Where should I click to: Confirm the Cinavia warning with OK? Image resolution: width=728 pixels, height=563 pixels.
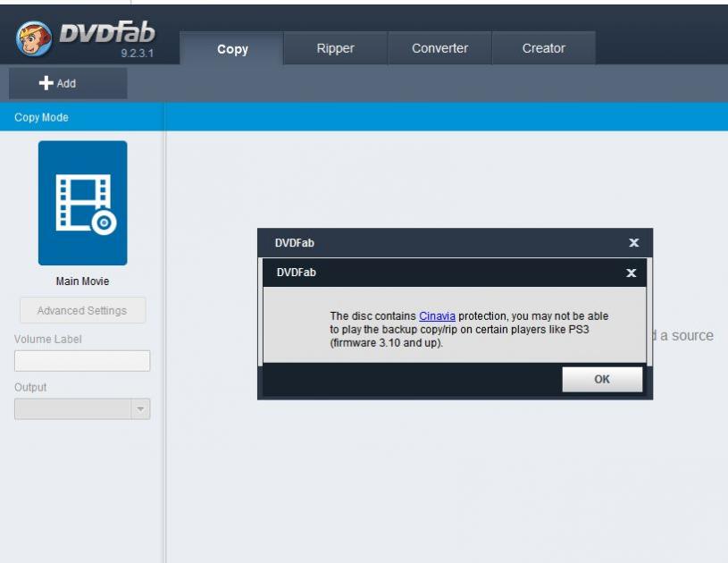coord(602,380)
